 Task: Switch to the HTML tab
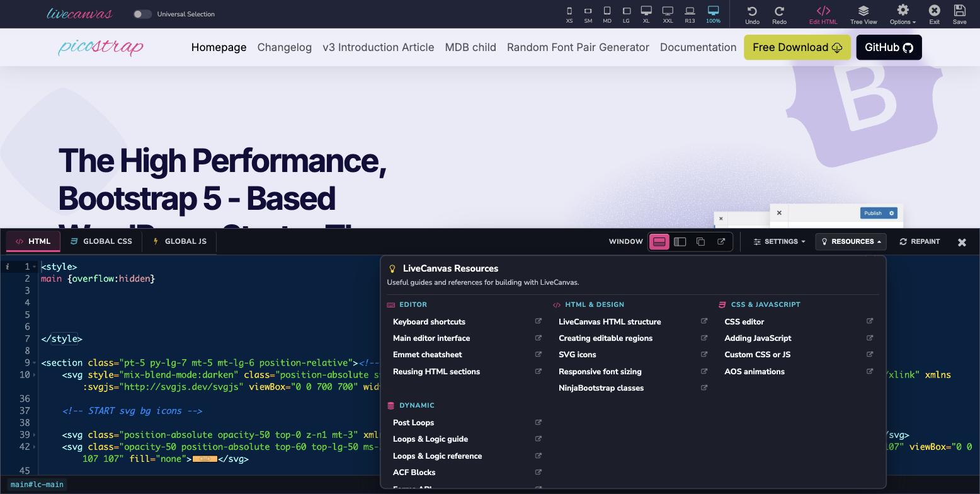[x=33, y=241]
